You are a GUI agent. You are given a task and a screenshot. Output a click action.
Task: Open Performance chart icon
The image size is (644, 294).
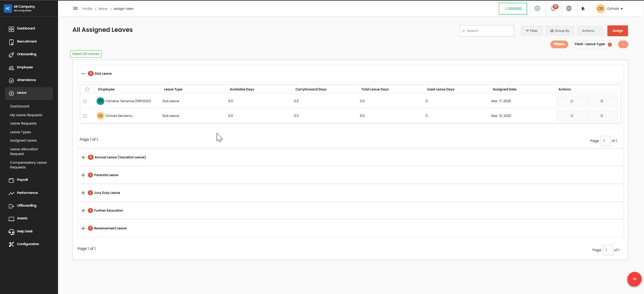(x=11, y=193)
